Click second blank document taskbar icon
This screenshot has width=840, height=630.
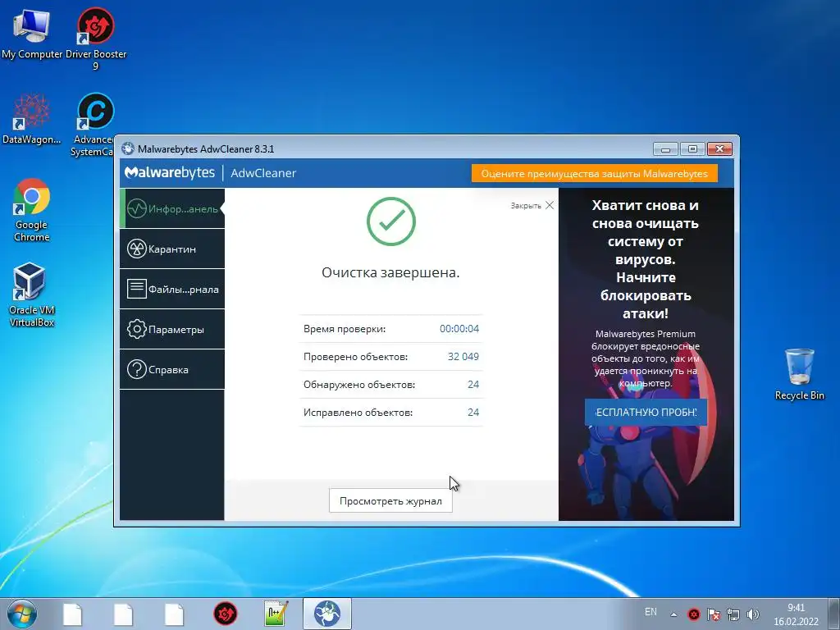[123, 614]
